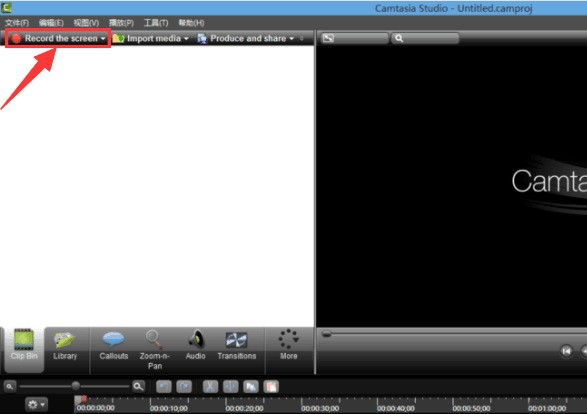The width and height of the screenshot is (587, 414).
Task: Open the 视图(V) menu
Action: [x=86, y=23]
